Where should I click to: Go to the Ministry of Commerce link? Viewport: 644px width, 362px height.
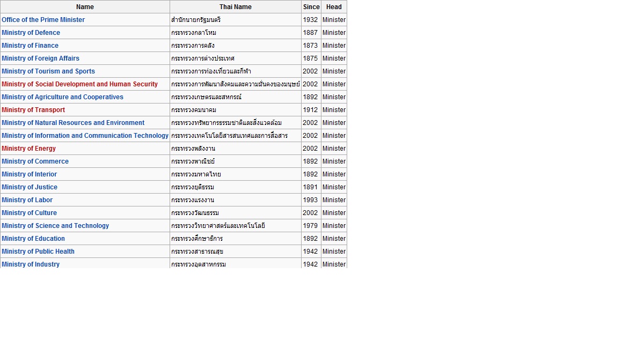[35, 161]
